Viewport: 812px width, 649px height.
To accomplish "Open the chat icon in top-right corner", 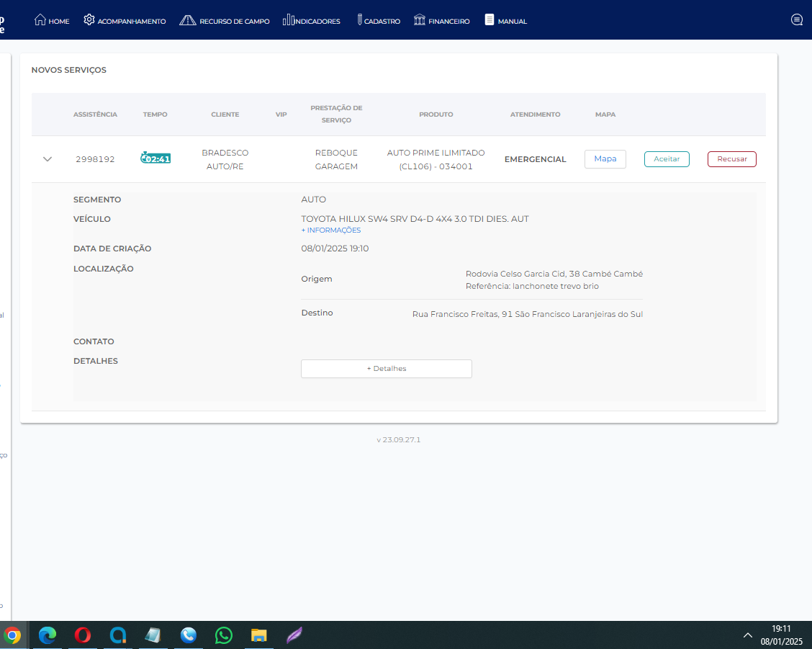I will coord(796,20).
